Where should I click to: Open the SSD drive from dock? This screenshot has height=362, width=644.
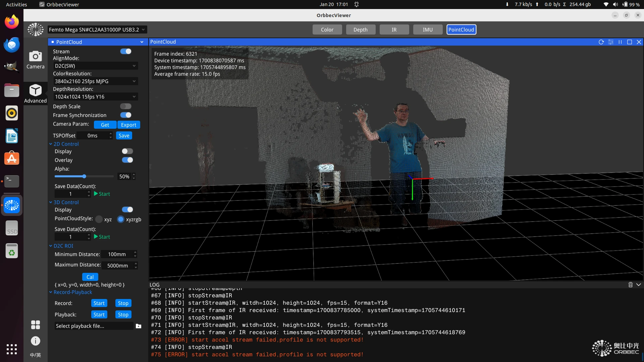pos(12,228)
